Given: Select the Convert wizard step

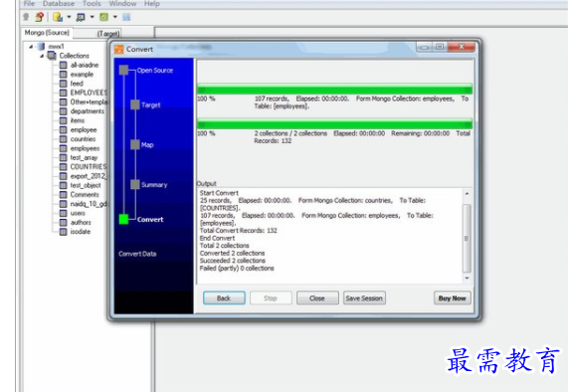Looking at the screenshot, I should [150, 219].
